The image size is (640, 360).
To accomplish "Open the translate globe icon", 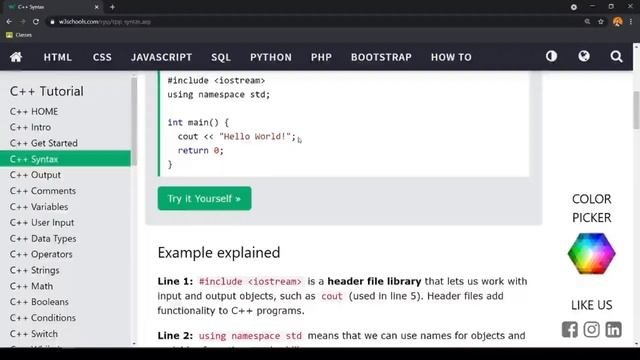I will pos(584,56).
